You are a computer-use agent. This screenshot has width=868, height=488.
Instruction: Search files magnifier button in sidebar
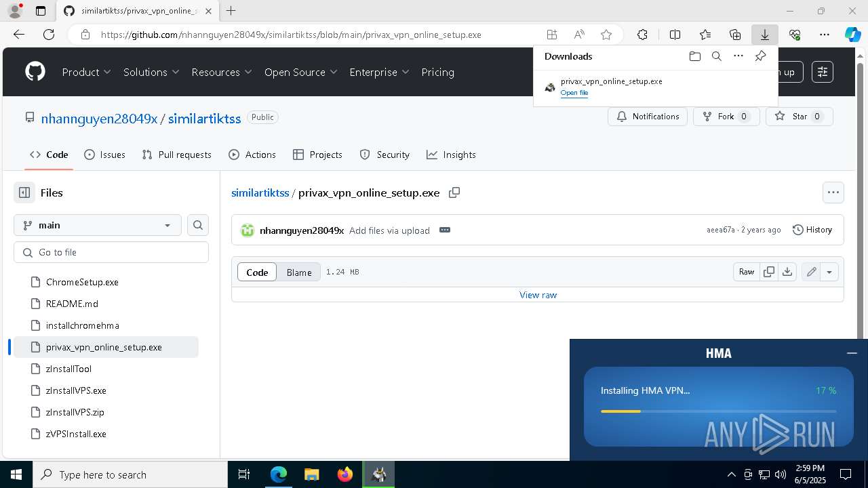coord(198,225)
